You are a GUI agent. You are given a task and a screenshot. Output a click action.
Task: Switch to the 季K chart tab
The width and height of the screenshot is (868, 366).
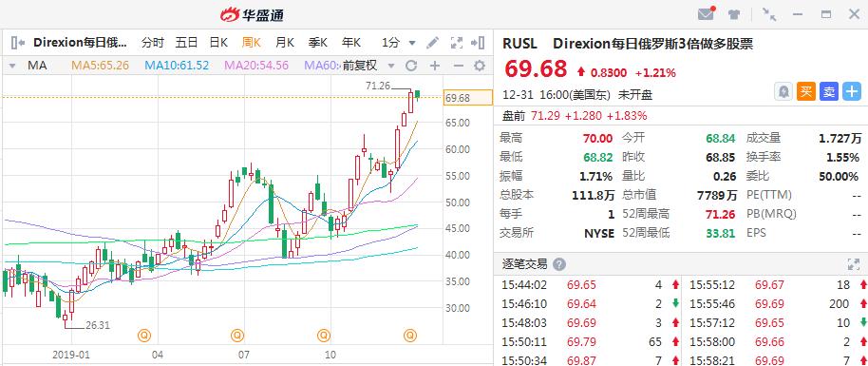point(318,43)
